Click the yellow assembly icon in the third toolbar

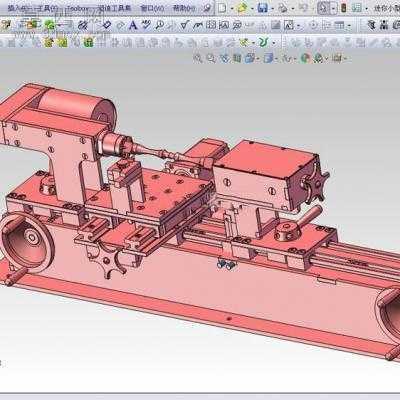click(x=49, y=42)
